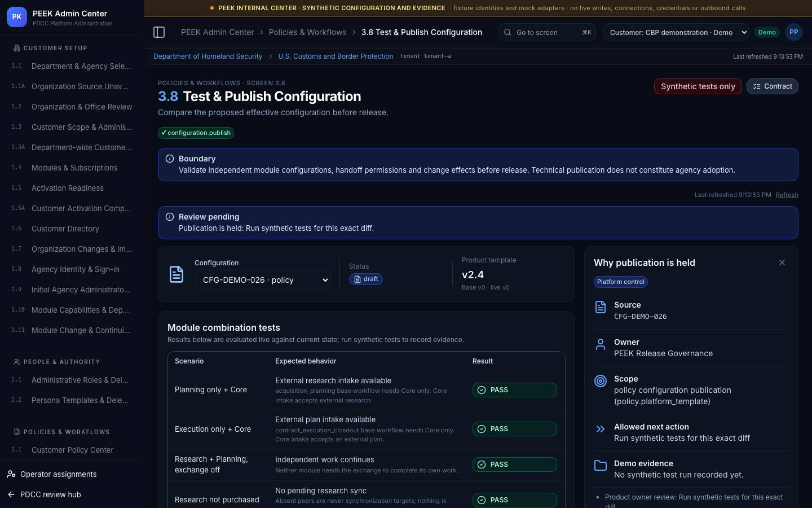Click the Execution only + Core PASS check icon
812x508 pixels.
coord(482,429)
